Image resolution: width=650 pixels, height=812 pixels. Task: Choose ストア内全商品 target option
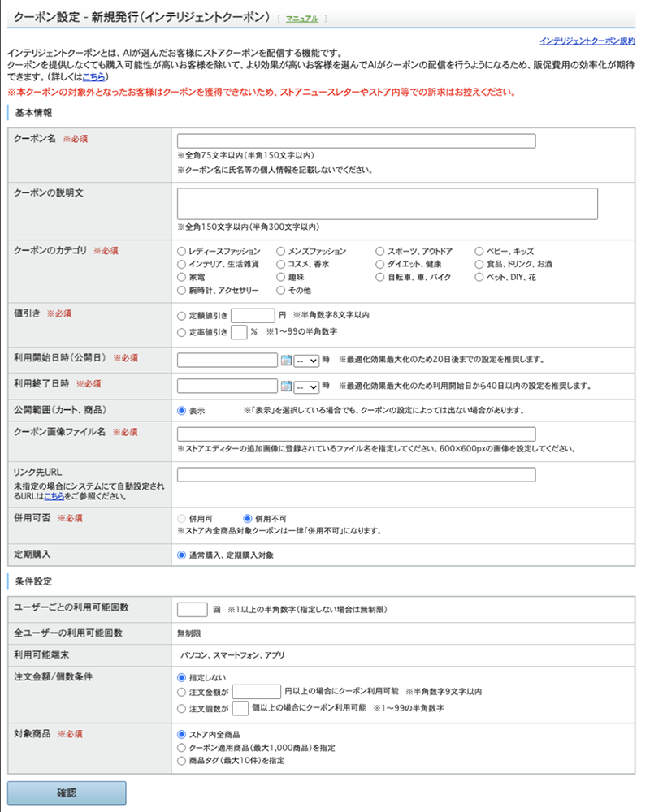pyautogui.click(x=181, y=734)
